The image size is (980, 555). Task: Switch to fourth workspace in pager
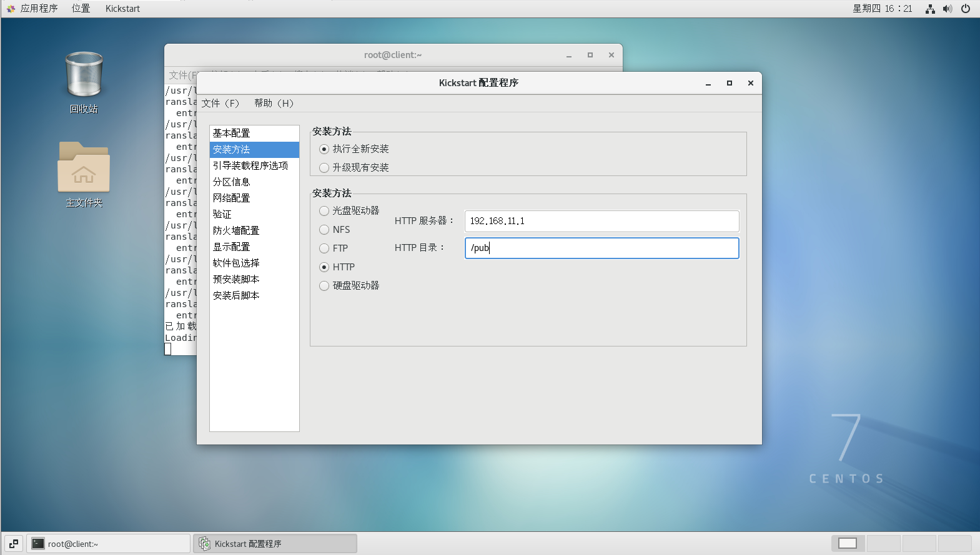click(954, 543)
